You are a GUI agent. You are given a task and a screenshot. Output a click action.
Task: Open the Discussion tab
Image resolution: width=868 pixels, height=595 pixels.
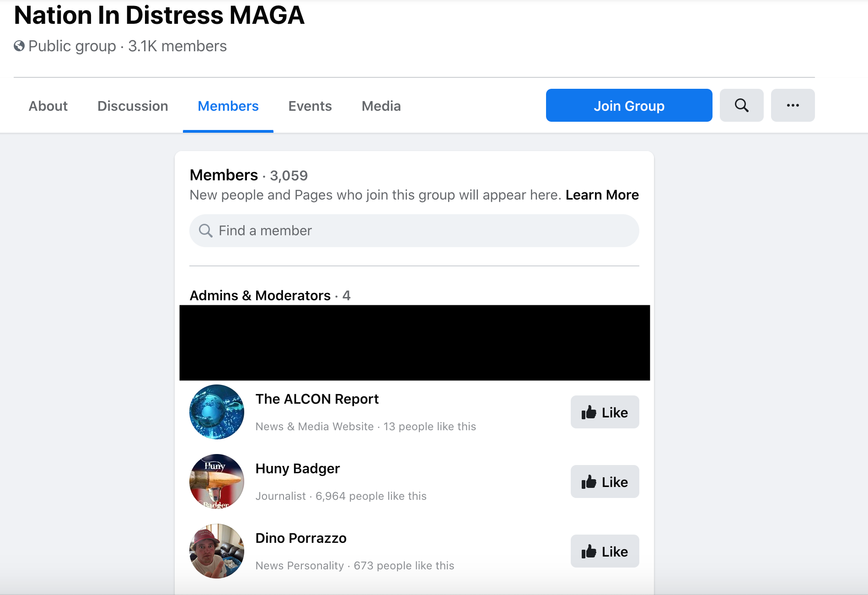(133, 106)
